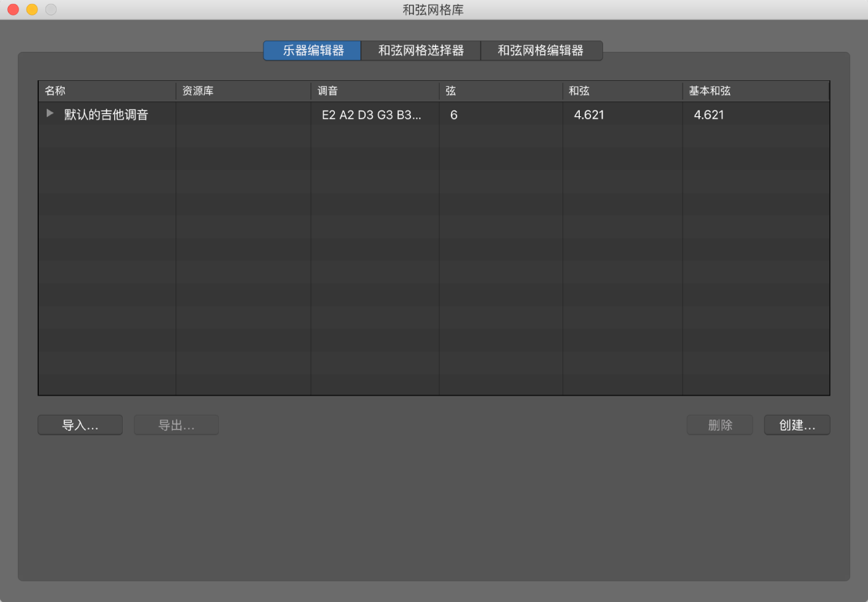Open the 和弦网格编辑器 tab
Viewport: 868px width, 602px height.
click(x=541, y=51)
